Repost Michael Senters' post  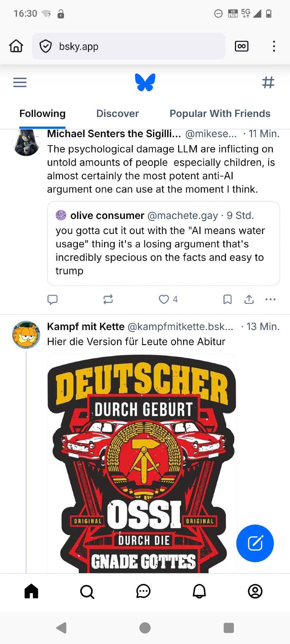tap(108, 299)
